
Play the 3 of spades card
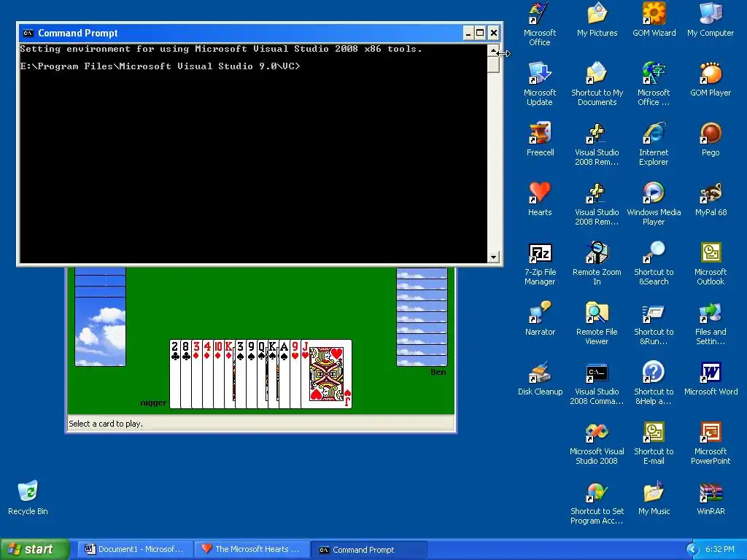[240, 374]
